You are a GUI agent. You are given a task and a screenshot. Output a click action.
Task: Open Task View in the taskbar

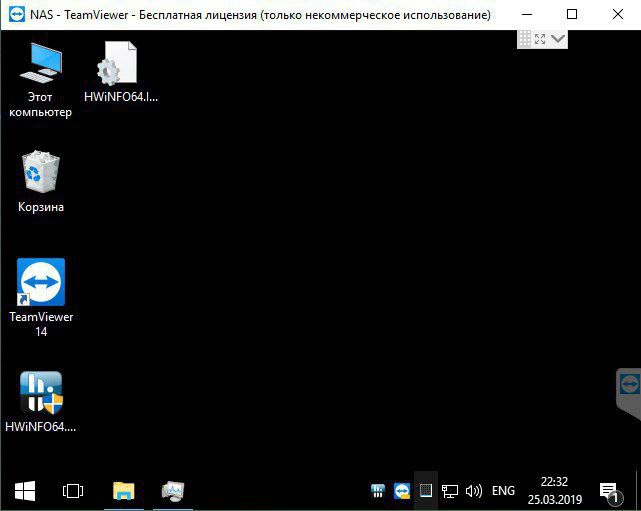click(73, 491)
